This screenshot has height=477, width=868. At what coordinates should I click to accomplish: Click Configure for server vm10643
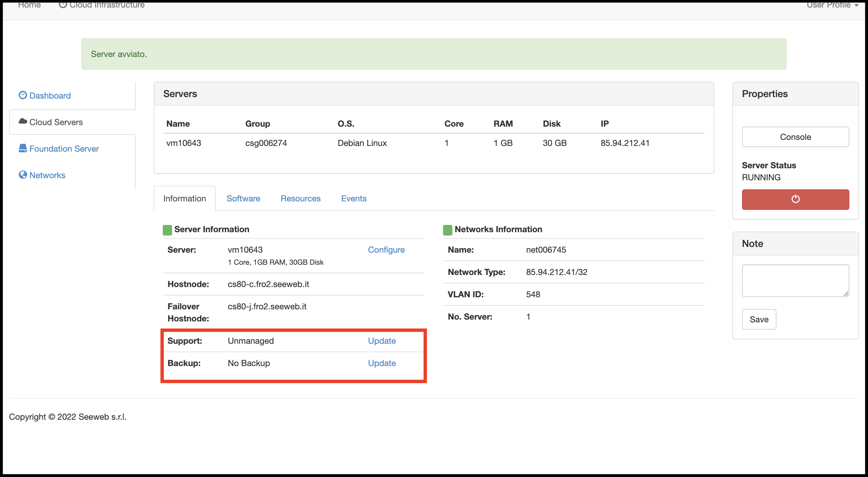[386, 250]
